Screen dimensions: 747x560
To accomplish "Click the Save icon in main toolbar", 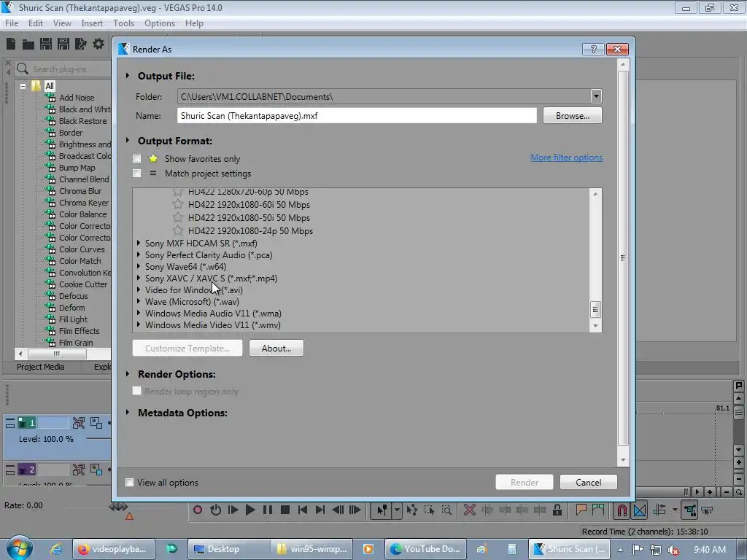I will point(46,44).
